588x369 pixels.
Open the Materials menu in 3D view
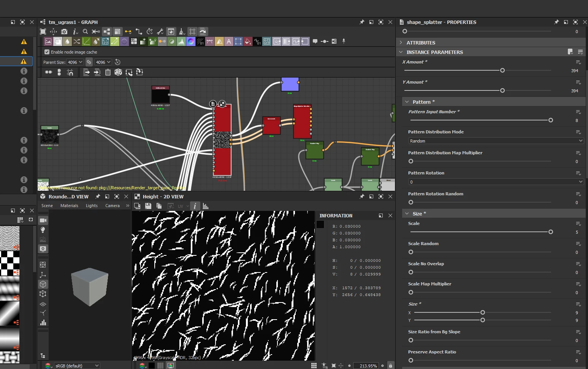69,206
